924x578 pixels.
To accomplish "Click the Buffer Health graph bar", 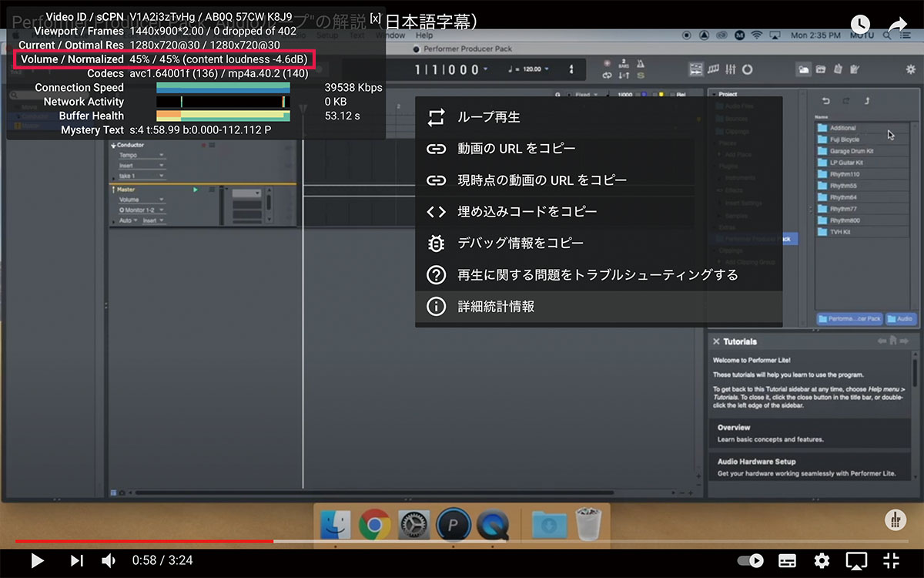I will pos(223,116).
